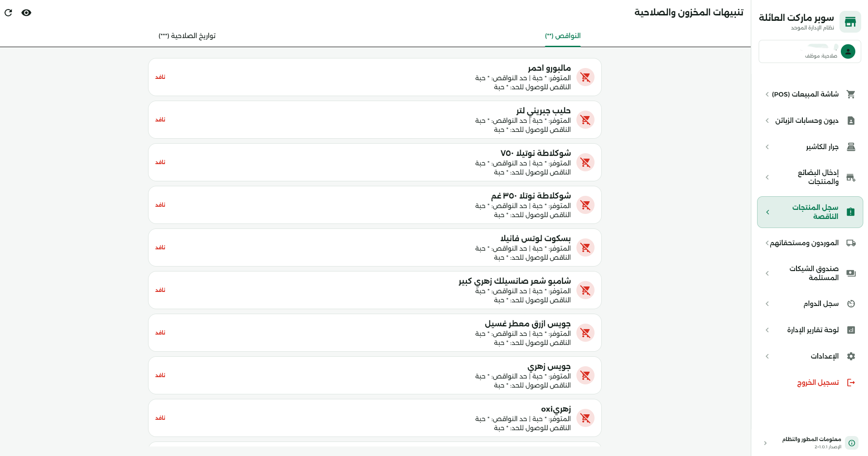Click the developer info circle icon
868x456 pixels.
pyautogui.click(x=852, y=443)
